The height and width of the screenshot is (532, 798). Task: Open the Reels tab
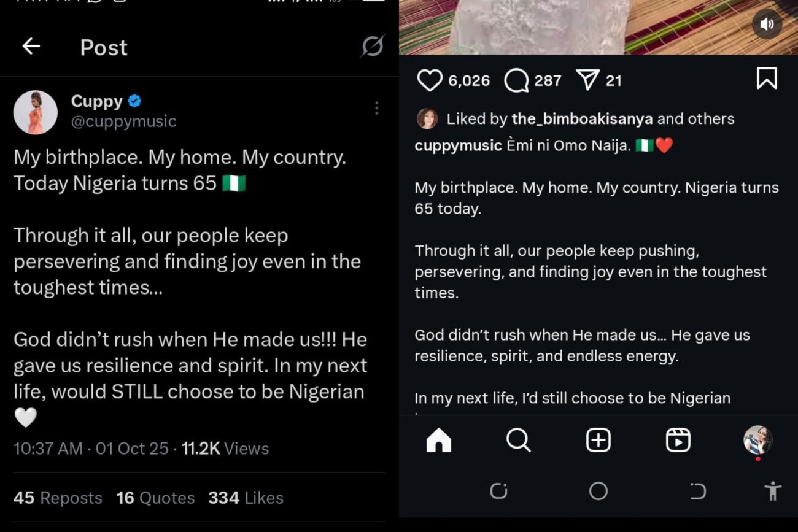pos(678,440)
